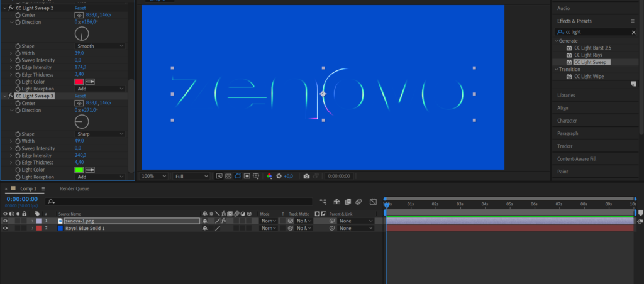Select CC Light Wipe transition effect

pos(589,76)
